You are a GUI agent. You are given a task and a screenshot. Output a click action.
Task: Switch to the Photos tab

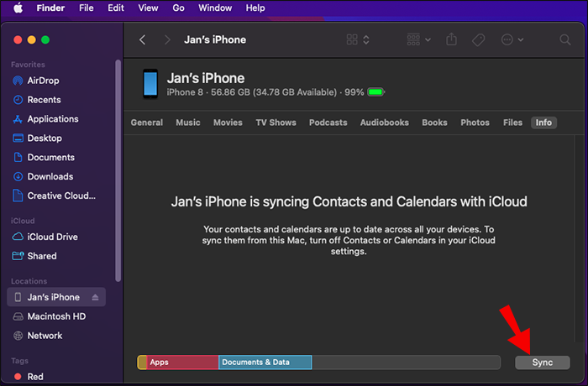[475, 123]
